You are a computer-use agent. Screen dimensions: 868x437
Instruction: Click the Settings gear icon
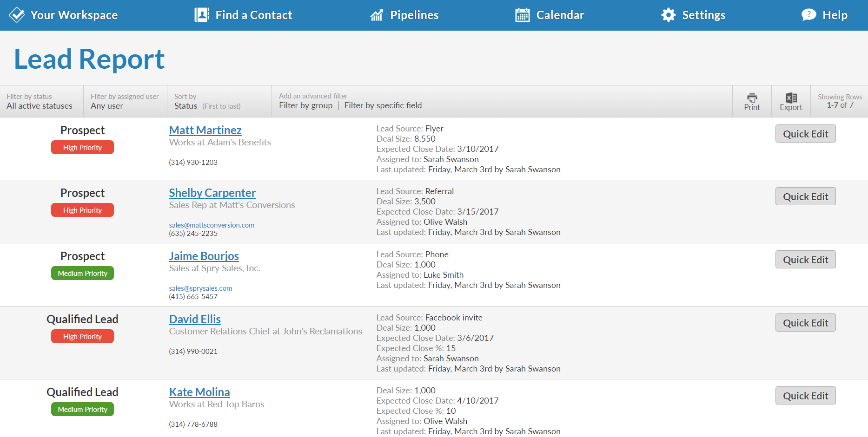(669, 15)
